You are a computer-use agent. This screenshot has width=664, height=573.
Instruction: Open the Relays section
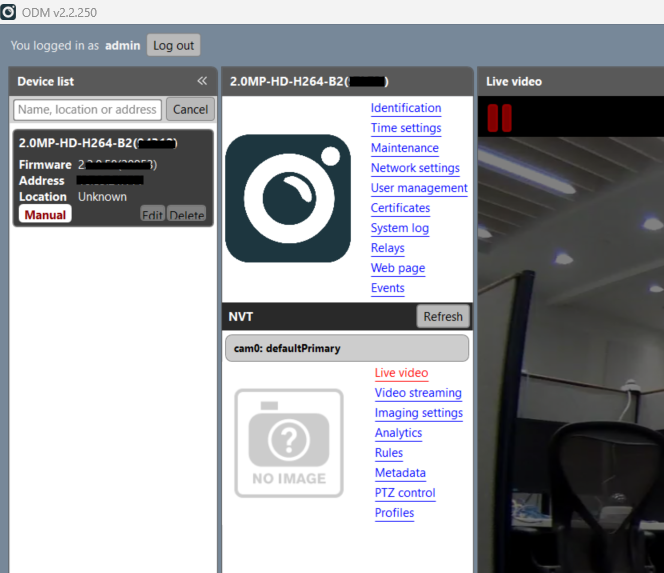[387, 248]
